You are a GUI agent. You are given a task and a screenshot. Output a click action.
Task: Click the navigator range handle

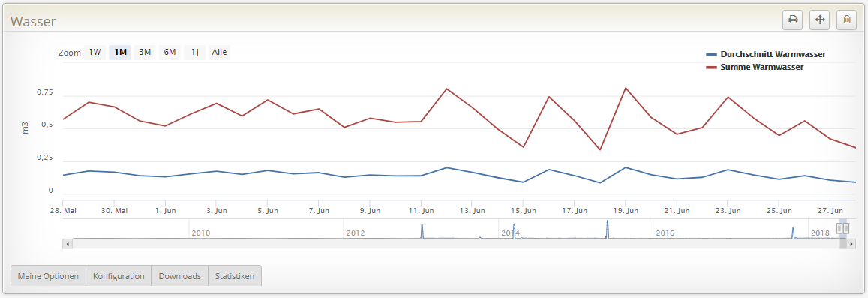pyautogui.click(x=842, y=228)
